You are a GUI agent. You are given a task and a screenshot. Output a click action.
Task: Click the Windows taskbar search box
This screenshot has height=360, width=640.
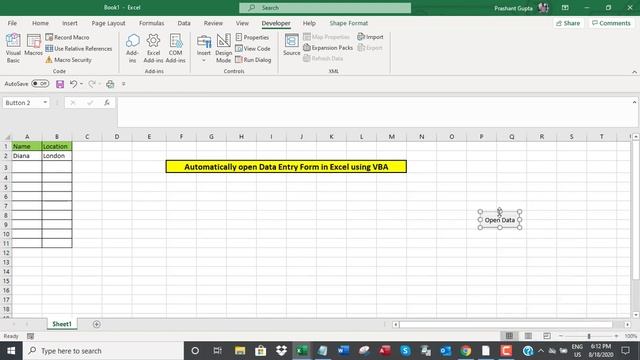(103, 351)
